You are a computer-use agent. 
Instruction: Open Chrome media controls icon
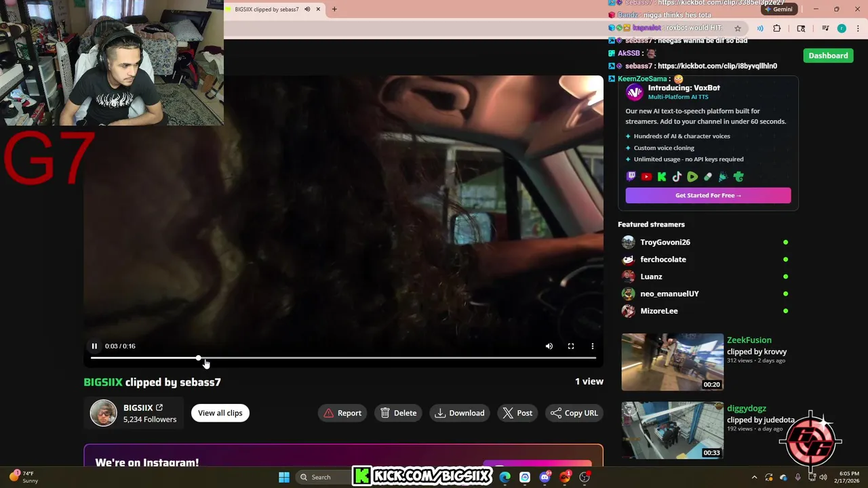coord(825,28)
